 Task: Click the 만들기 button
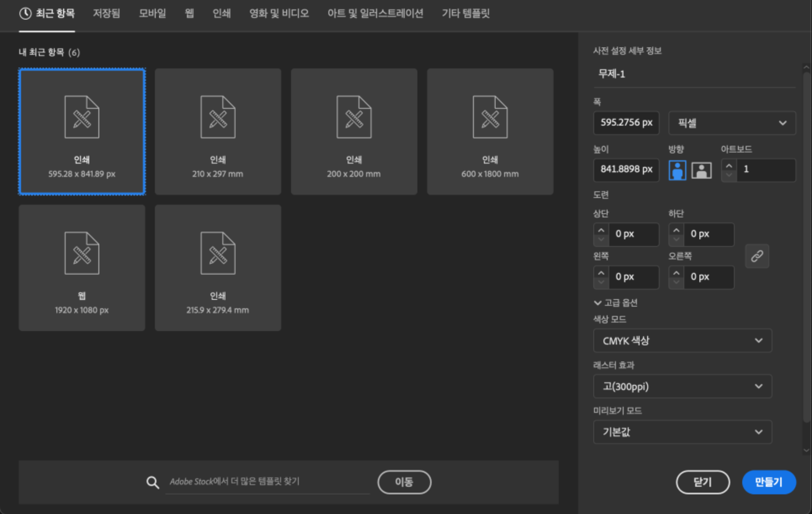(x=769, y=482)
